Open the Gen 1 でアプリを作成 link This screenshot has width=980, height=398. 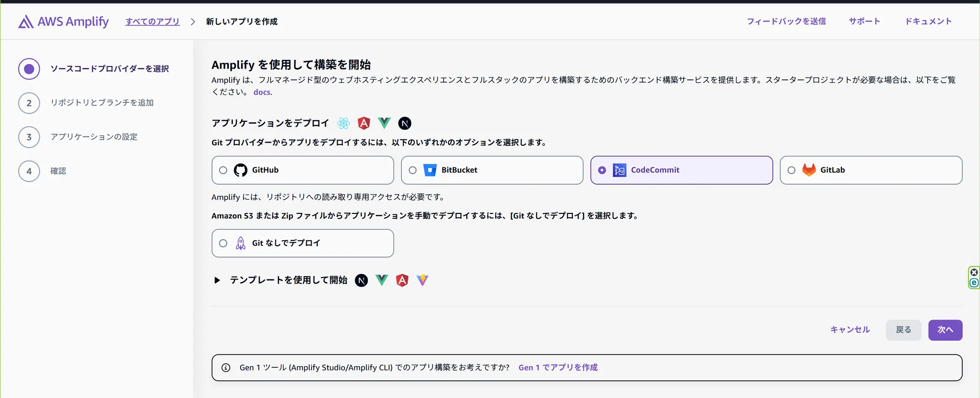click(558, 368)
